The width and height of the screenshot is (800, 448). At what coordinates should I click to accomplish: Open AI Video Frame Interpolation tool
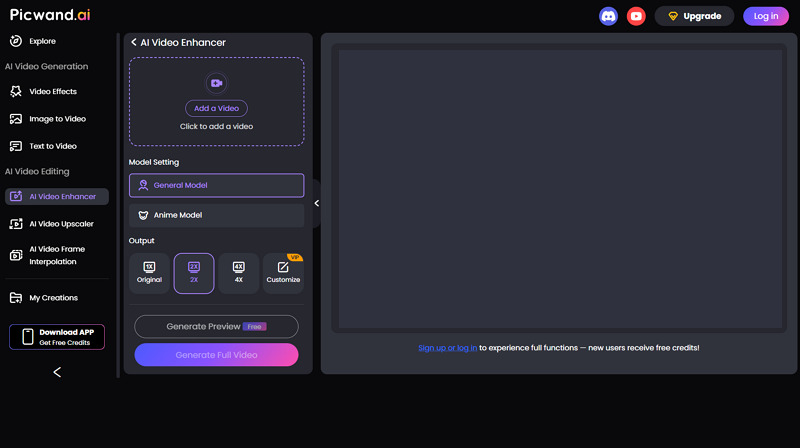(56, 255)
